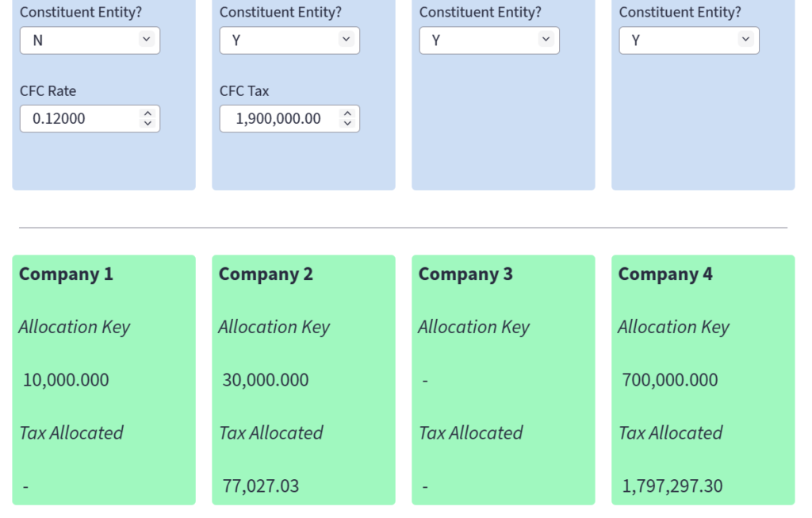Click the Company 3 heading
The image size is (812, 518).
pyautogui.click(x=465, y=274)
